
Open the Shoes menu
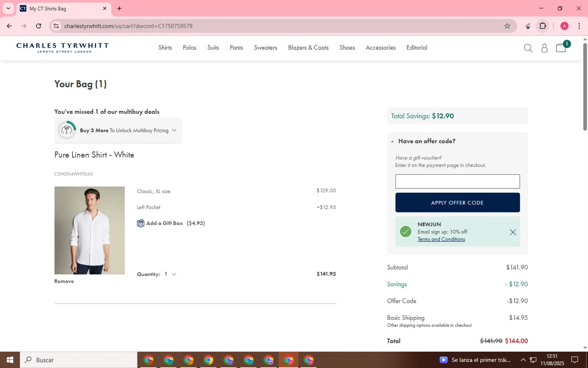(347, 47)
